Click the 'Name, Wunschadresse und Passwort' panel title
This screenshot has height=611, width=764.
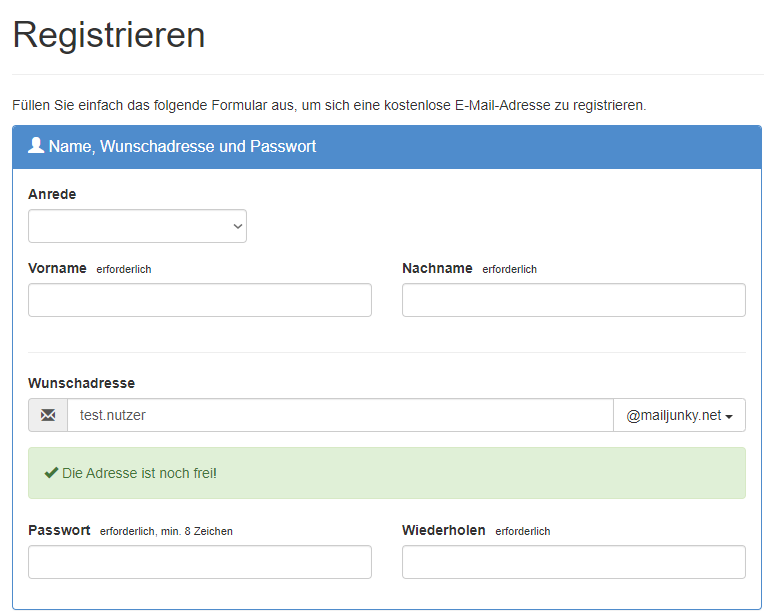(182, 146)
